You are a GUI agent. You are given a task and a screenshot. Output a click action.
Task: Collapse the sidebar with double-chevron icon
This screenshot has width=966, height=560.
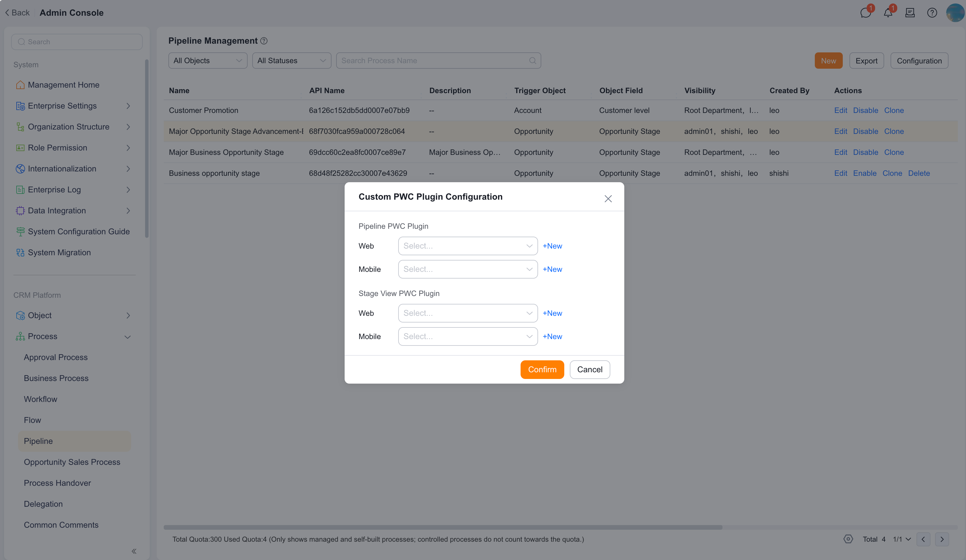click(x=134, y=551)
